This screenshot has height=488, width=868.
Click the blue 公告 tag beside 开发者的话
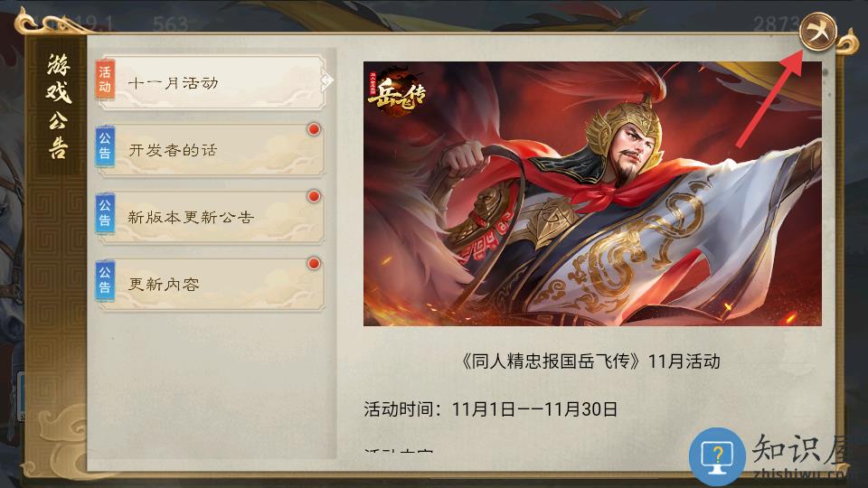click(x=105, y=146)
